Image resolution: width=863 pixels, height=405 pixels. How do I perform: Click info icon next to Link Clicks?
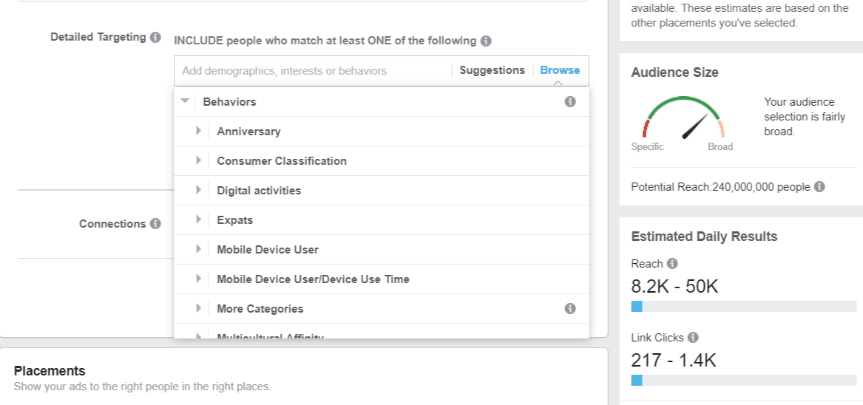pos(693,338)
